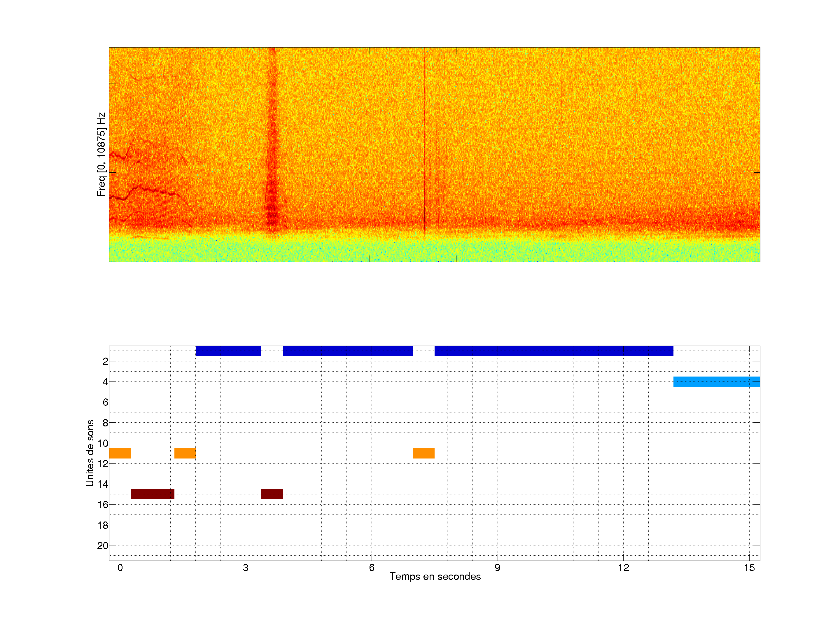Click the 'Unites de sons' axis label

coord(90,453)
